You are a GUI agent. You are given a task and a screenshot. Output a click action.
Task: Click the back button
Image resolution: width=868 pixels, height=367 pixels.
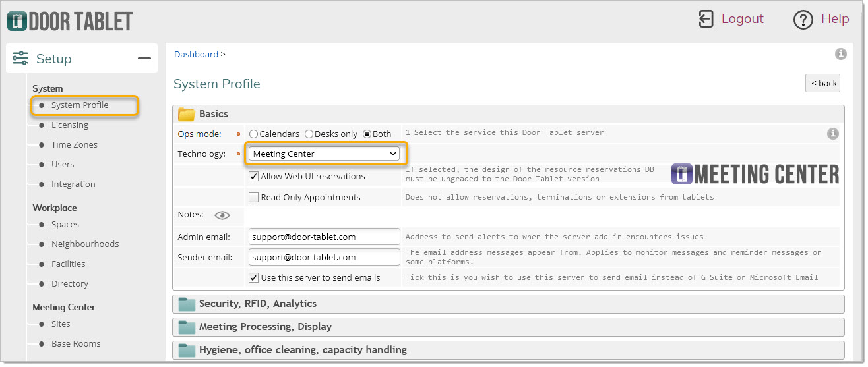tap(823, 83)
